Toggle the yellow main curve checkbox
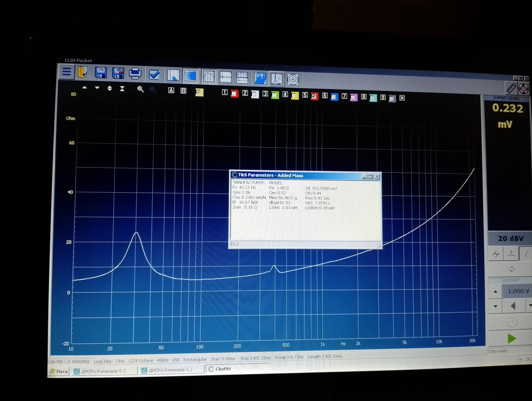The image size is (532, 401). point(199,92)
